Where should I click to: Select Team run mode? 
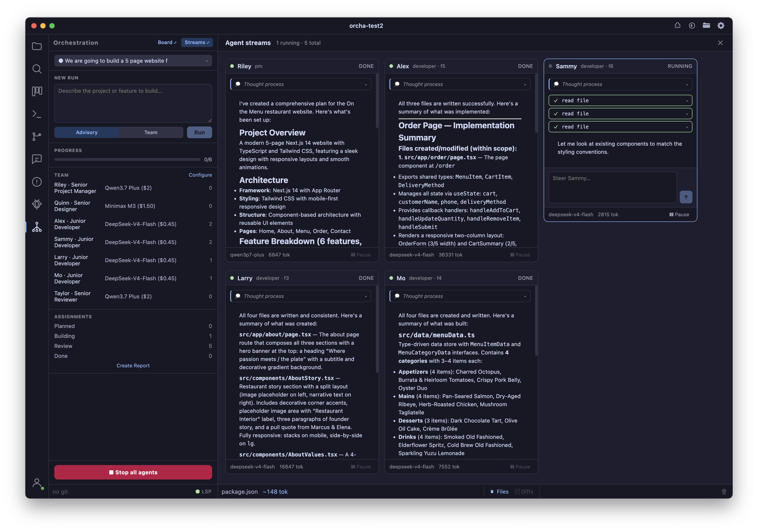(151, 132)
